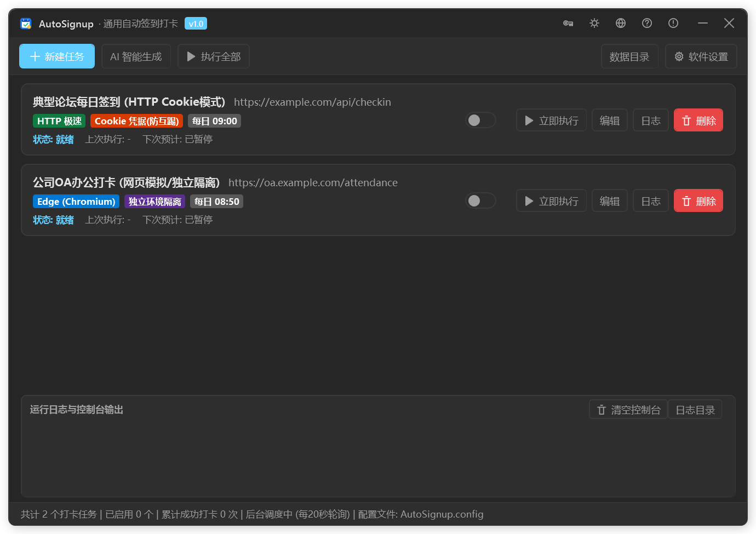This screenshot has width=756, height=534.
Task: Minimize the AutoSignup window
Action: (703, 23)
